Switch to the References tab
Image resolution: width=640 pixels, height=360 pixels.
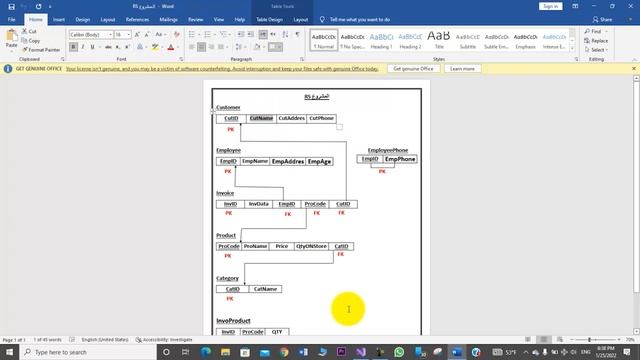(x=138, y=19)
